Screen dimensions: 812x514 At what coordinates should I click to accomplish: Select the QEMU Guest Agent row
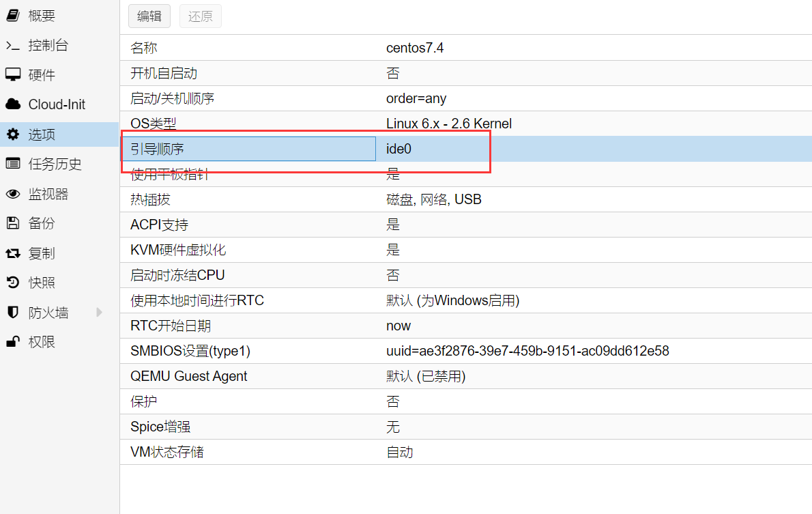(x=465, y=376)
